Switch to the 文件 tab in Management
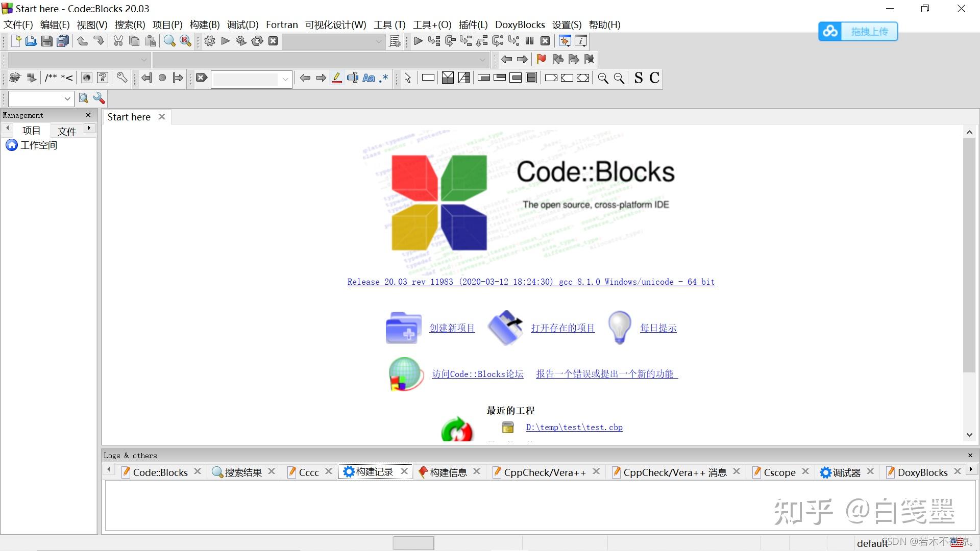This screenshot has height=551, width=980. click(66, 131)
